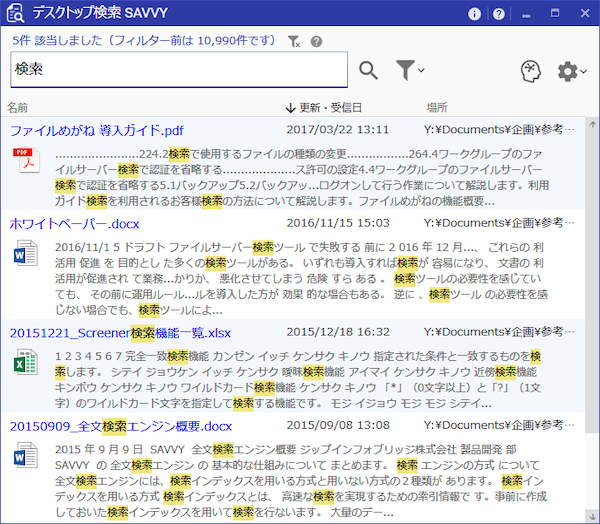Viewport: 600px width, 524px height.
Task: Open help via question mark in title bar
Action: 498,14
